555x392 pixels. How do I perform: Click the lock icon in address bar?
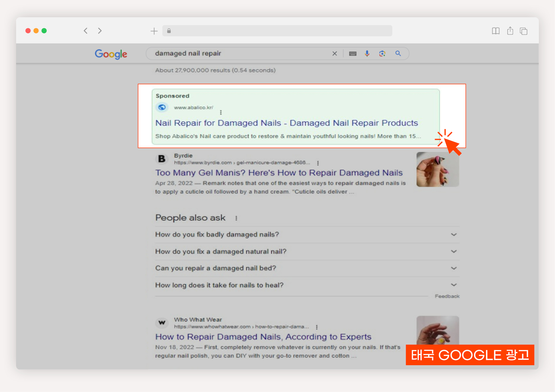(x=169, y=31)
